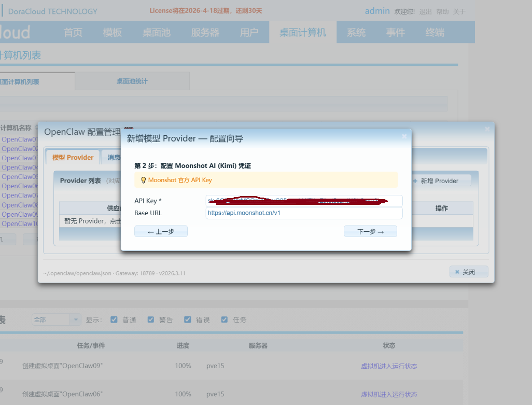The height and width of the screenshot is (405, 532).
Task: Open 首页 in the main navigation
Action: (x=73, y=33)
